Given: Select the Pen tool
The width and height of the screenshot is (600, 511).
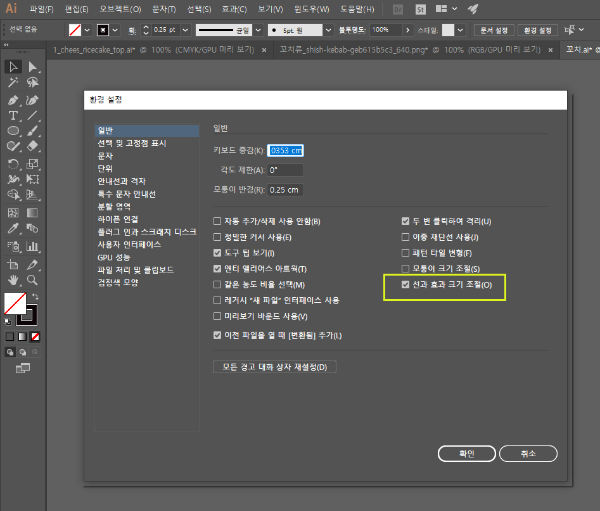Looking at the screenshot, I should [13, 100].
